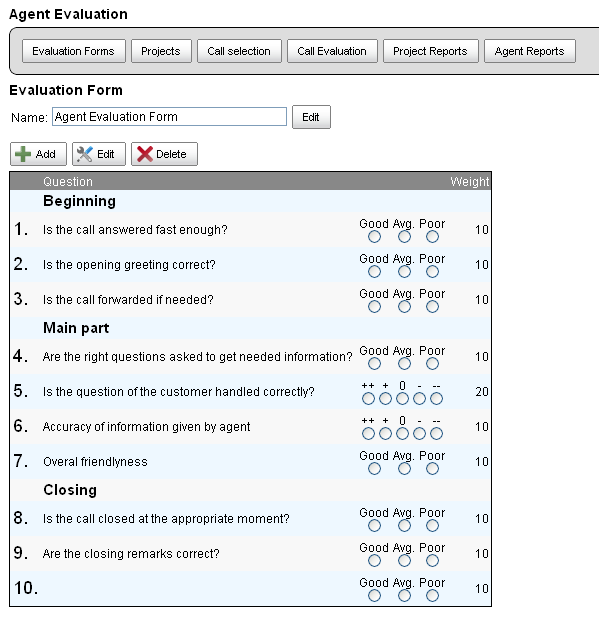
Task: Click the tools Edit icon
Action: (x=84, y=154)
